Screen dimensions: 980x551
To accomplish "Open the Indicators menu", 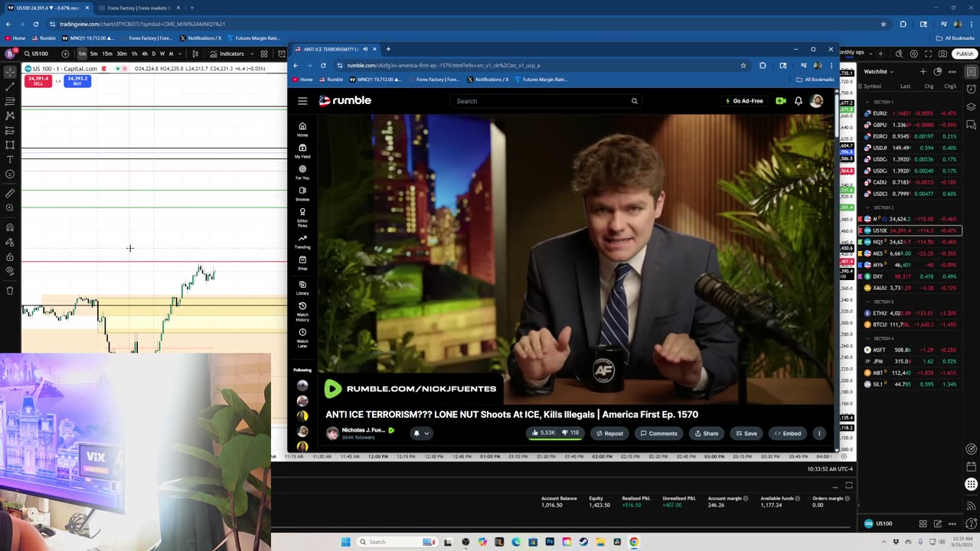I will click(227, 54).
